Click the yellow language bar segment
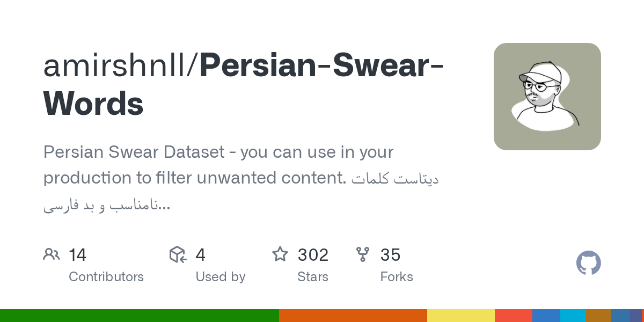This screenshot has height=322, width=644. (x=460, y=316)
